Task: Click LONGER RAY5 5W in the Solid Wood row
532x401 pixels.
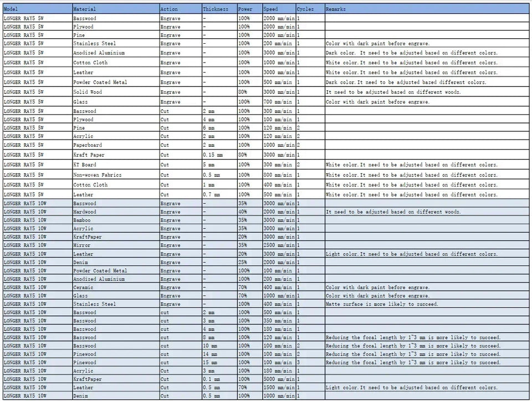Action: (23, 92)
